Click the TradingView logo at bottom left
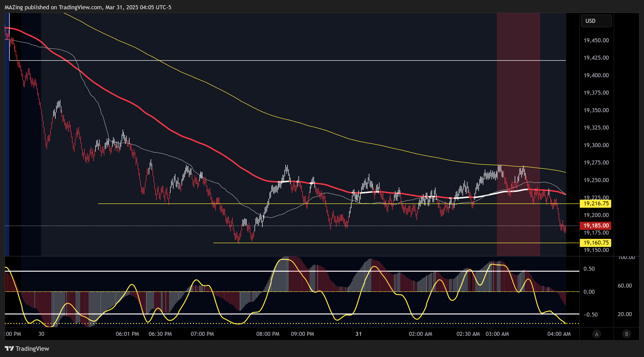644x357 pixels. point(27,348)
